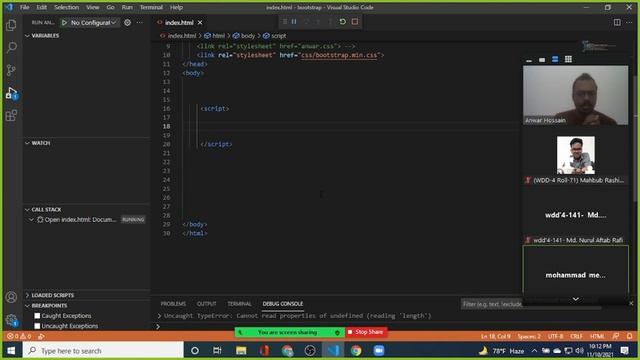
Task: Select the Debug Console tab
Action: pos(283,304)
